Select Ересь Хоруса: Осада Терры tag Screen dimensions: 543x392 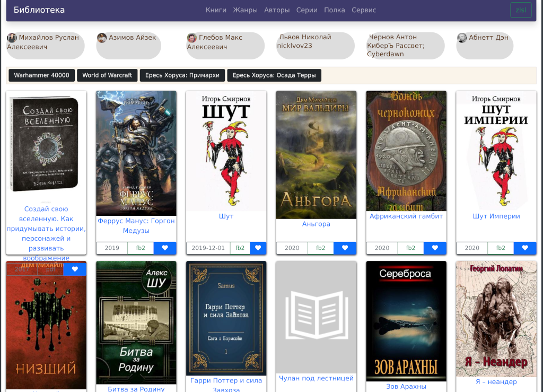274,75
